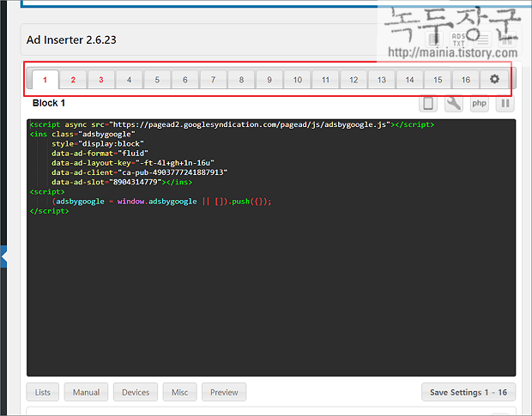
Task: Go to block tab 7
Action: 213,80
